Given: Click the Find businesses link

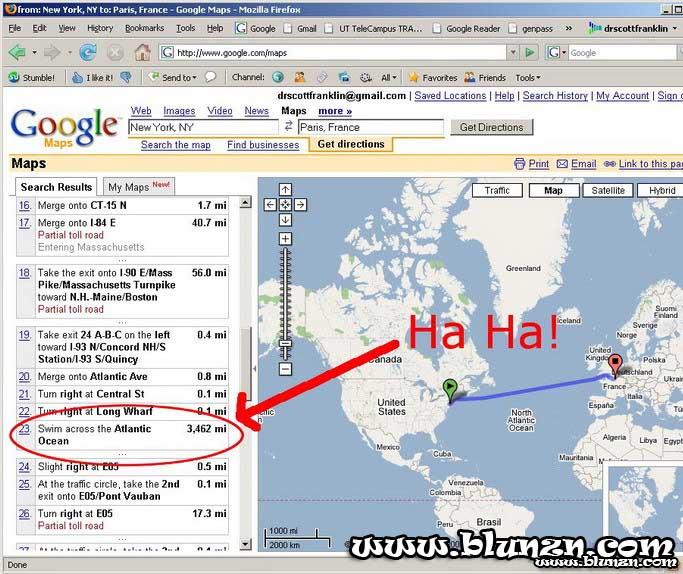Looking at the screenshot, I should pos(263,145).
